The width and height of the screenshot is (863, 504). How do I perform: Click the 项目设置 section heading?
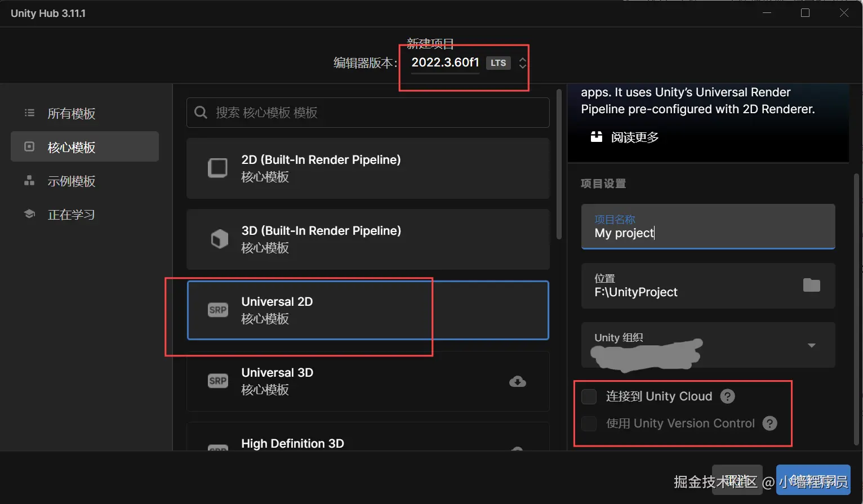coord(603,184)
